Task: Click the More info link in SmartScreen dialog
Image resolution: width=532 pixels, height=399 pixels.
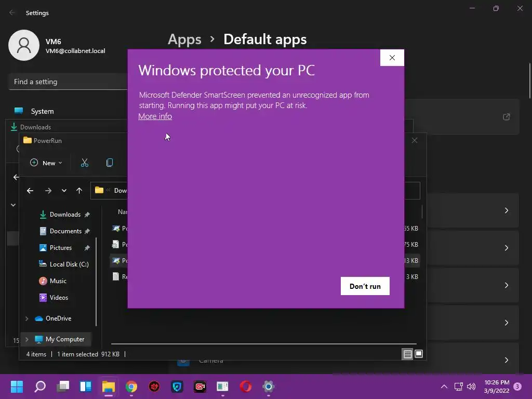Action: pos(155,116)
